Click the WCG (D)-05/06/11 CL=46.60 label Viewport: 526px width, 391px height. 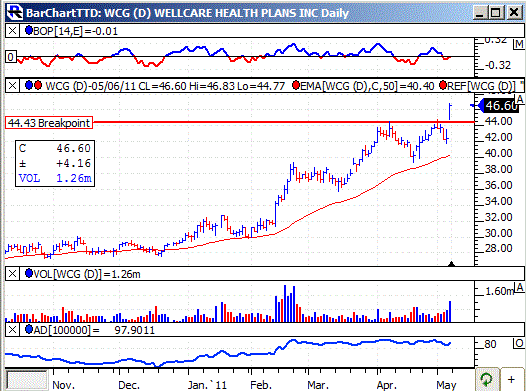(x=116, y=86)
